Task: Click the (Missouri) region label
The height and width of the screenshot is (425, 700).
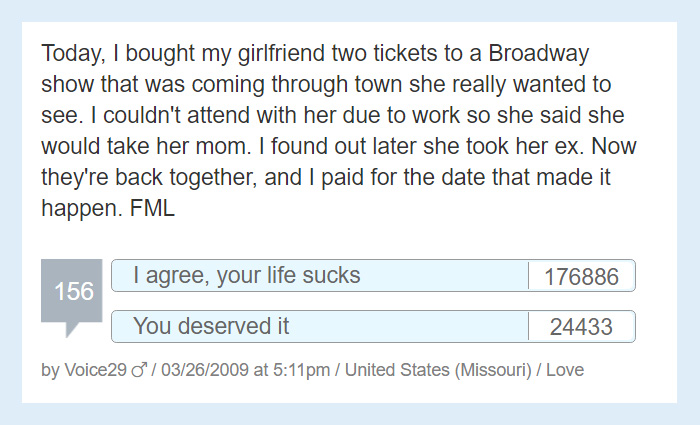Action: tap(493, 370)
